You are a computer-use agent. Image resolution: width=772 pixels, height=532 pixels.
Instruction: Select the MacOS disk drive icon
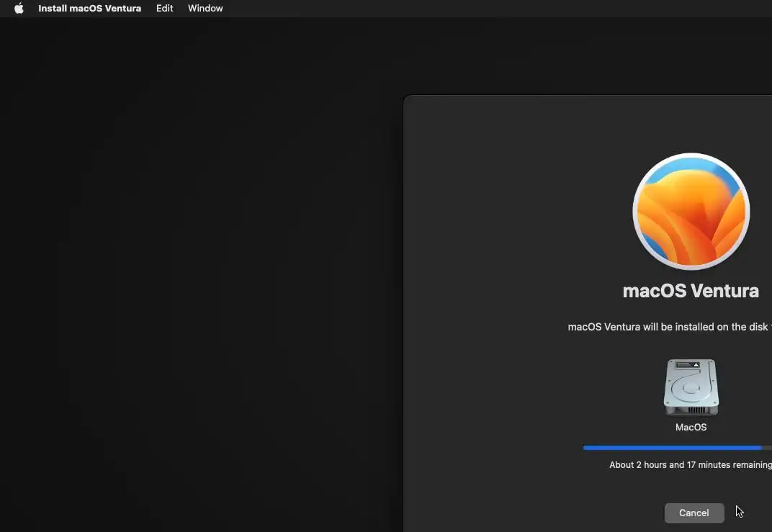691,387
